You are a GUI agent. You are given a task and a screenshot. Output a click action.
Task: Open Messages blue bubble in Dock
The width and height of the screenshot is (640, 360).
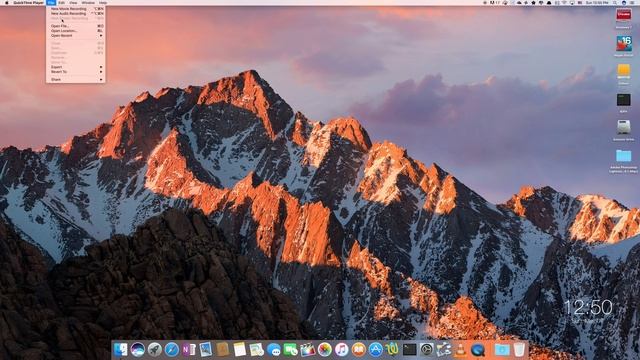274,350
